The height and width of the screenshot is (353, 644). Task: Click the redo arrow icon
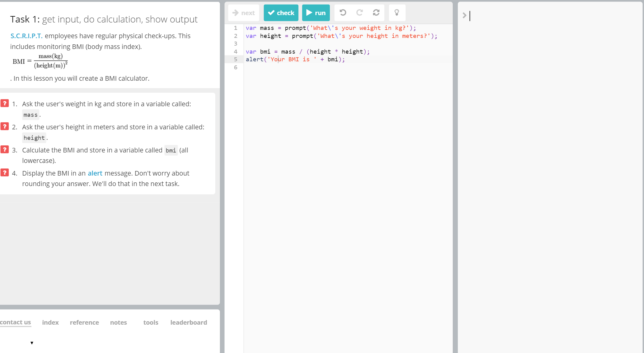(x=359, y=13)
